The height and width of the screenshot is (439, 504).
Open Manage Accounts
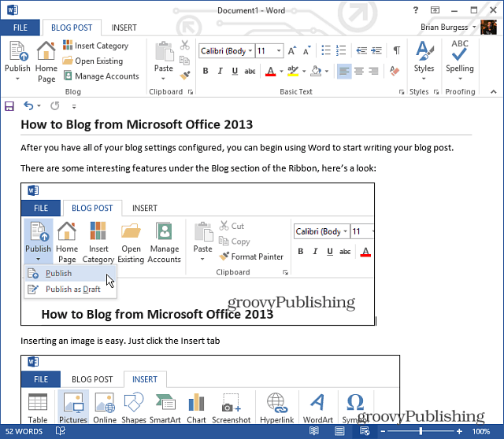click(x=102, y=76)
